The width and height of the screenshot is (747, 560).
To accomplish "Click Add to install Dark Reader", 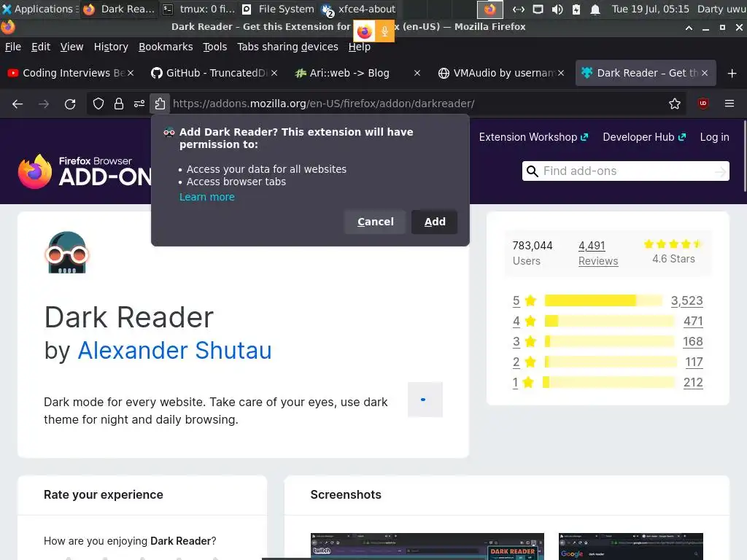I will [435, 222].
